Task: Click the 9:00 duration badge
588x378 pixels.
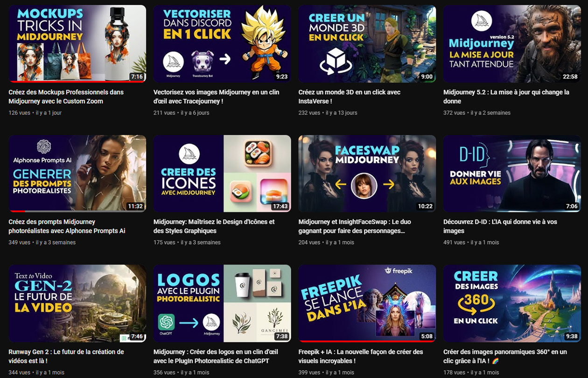Action: tap(427, 77)
